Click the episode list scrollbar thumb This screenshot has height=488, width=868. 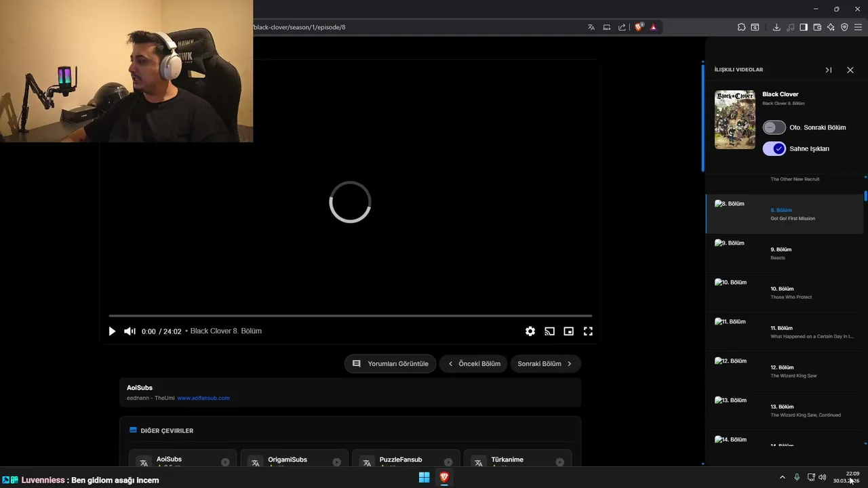865,196
